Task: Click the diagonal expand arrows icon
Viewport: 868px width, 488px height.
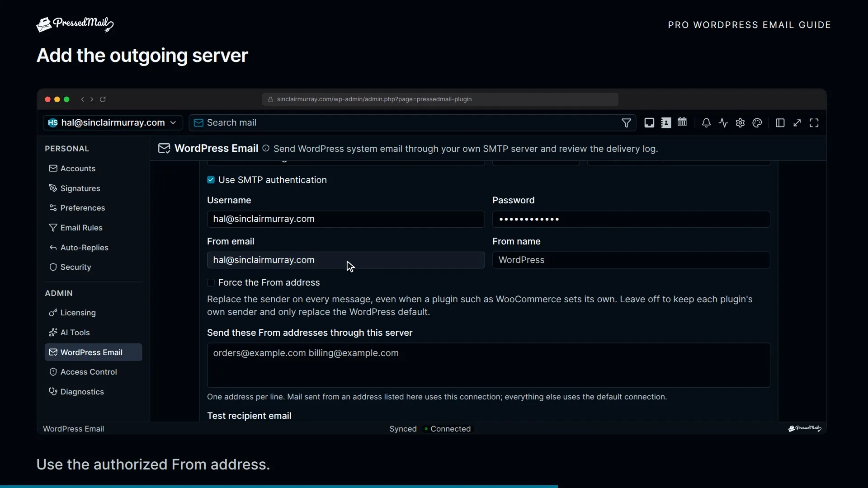Action: (x=797, y=123)
